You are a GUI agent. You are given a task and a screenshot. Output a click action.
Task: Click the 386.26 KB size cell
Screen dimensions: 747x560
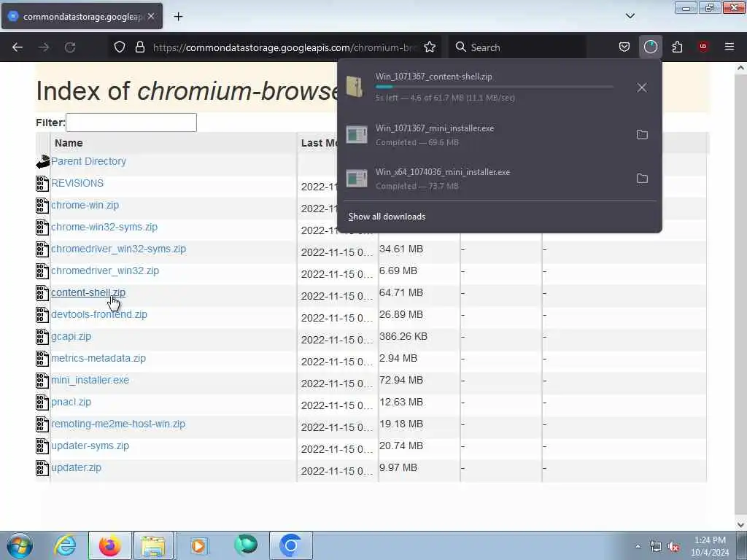[403, 337]
